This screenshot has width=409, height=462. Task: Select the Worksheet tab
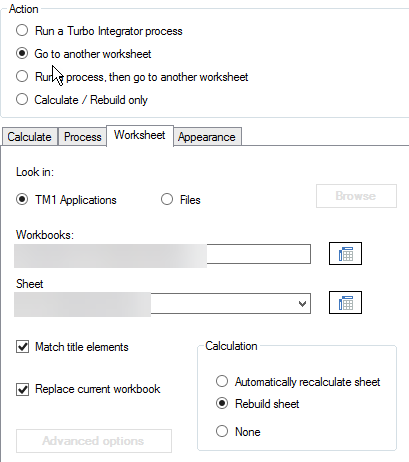[x=140, y=135]
